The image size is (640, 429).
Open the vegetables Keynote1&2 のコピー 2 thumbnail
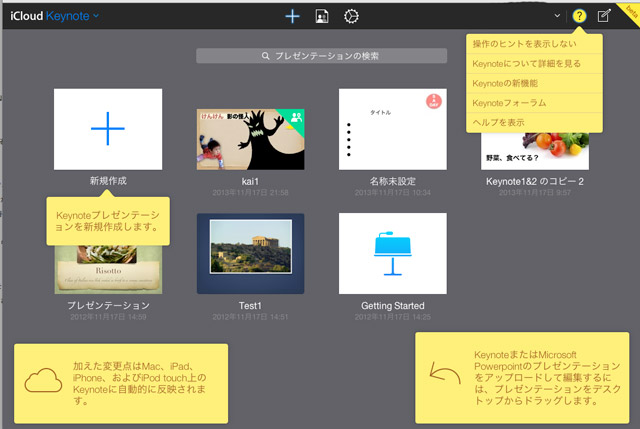coord(535,151)
